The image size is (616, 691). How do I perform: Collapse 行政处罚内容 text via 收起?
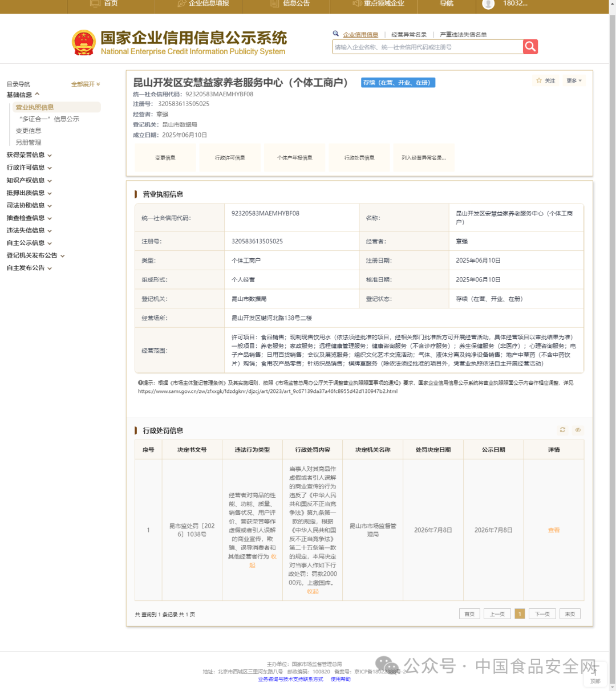coord(313,592)
